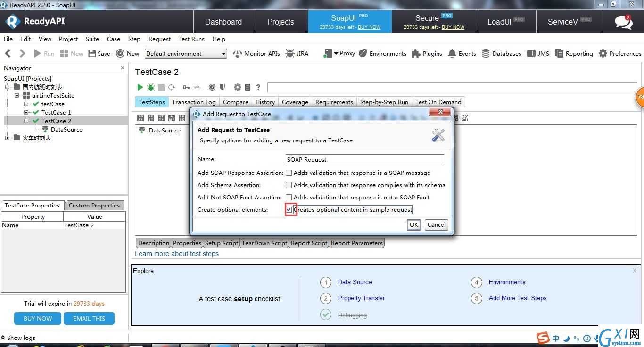Click OK in Add Request dialog
The width and height of the screenshot is (644, 347).
414,225
